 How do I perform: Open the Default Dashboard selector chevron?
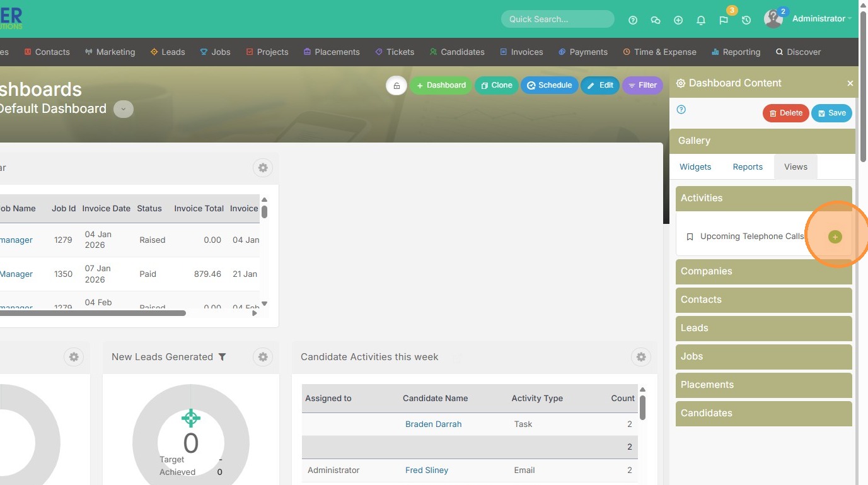[x=124, y=109]
